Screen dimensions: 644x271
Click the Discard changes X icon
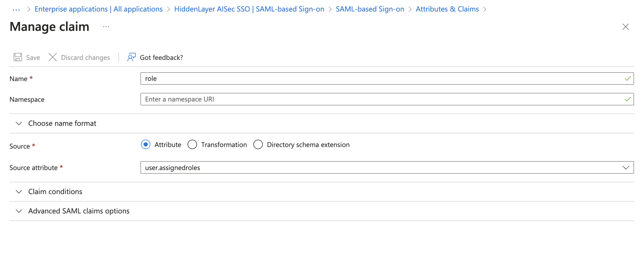click(53, 57)
